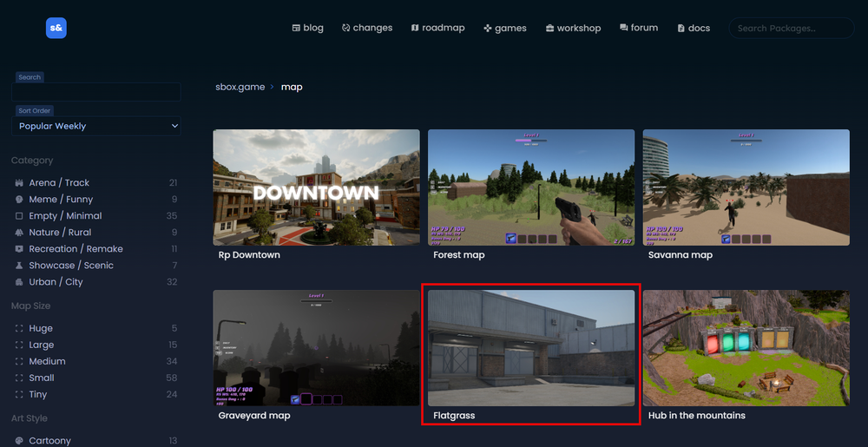This screenshot has width=868, height=447.
Task: Open the roadmap page
Action: (x=437, y=28)
